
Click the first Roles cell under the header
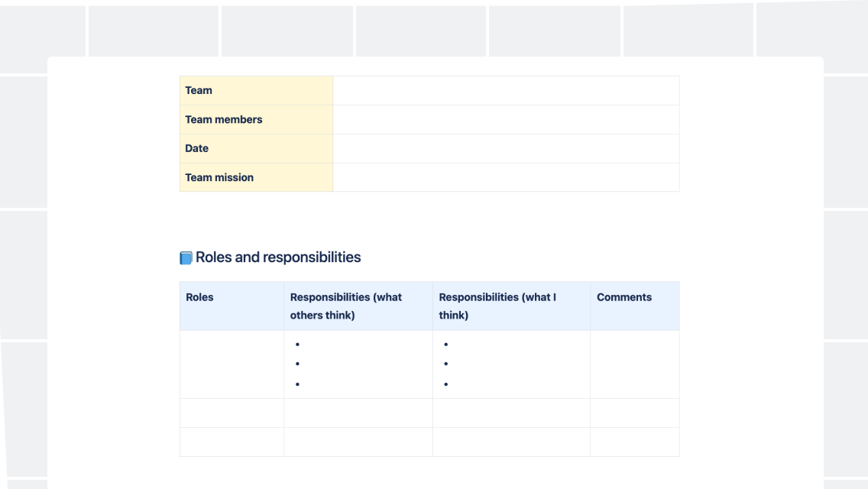click(232, 364)
